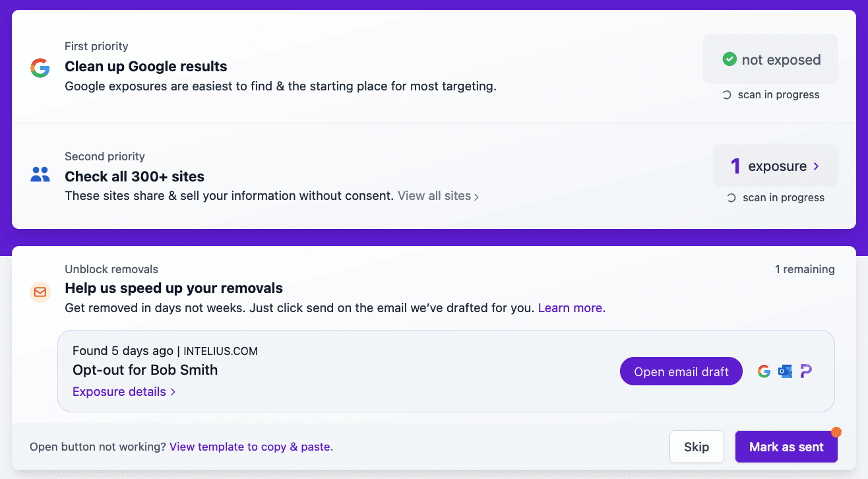The width and height of the screenshot is (868, 479).
Task: Expand the 1 exposure chevron
Action: click(x=816, y=166)
